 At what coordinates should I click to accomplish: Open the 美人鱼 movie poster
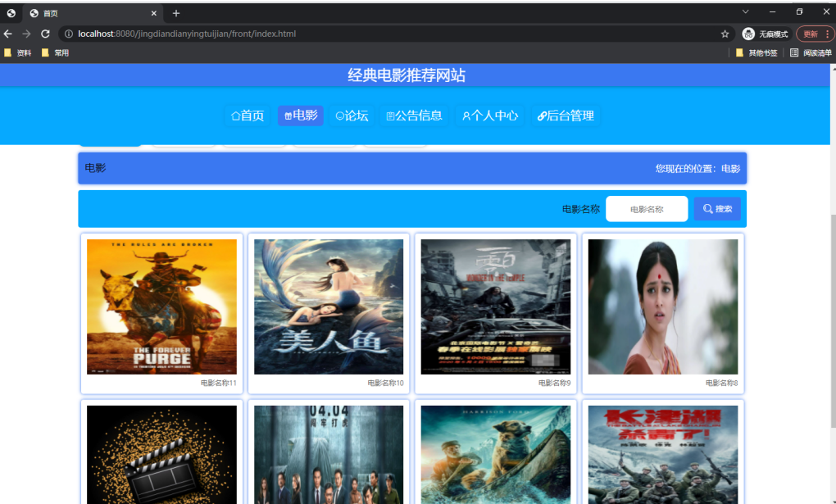[329, 306]
